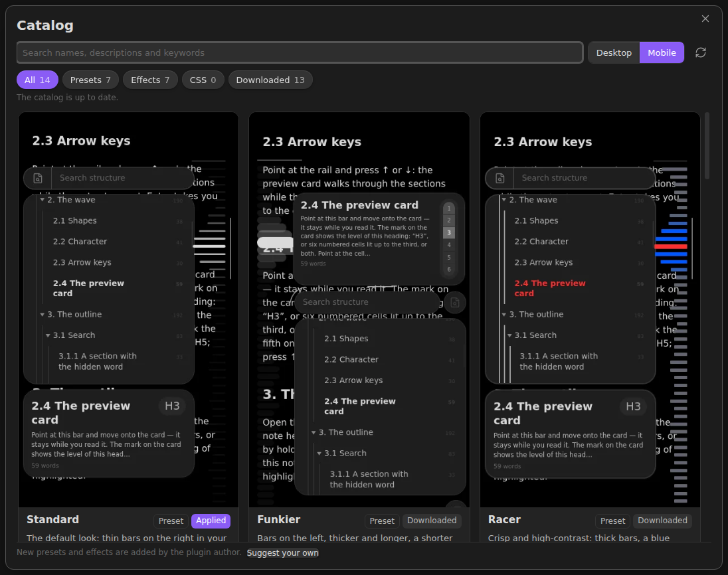Switch preview to Mobile mode

(x=662, y=52)
